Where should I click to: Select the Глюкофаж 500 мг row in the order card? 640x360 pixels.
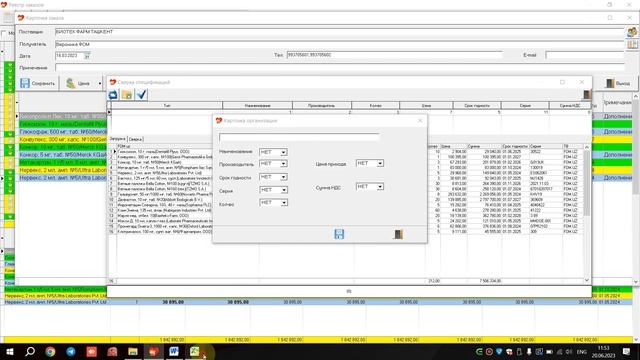pos(63,132)
